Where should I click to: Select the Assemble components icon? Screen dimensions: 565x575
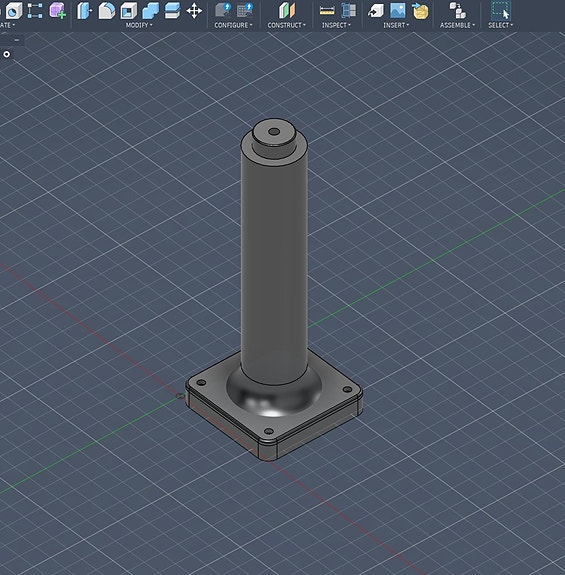click(458, 11)
